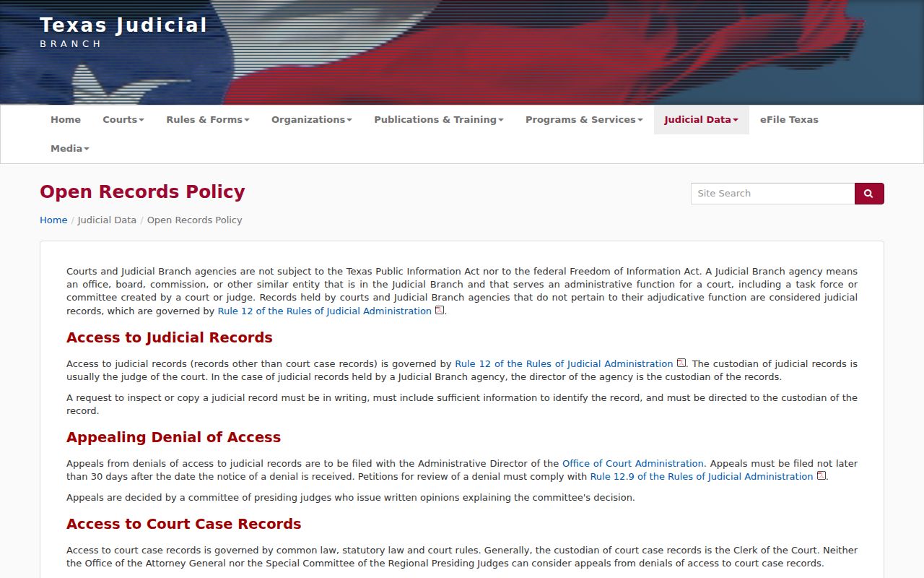Viewport: 924px width, 578px height.
Task: Click Home breadcrumb link
Action: pyautogui.click(x=53, y=220)
